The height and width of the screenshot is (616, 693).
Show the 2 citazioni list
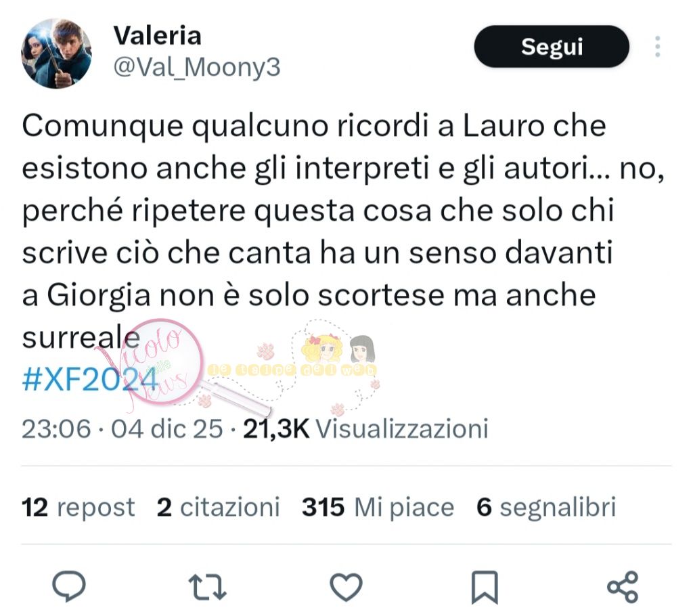point(219,507)
